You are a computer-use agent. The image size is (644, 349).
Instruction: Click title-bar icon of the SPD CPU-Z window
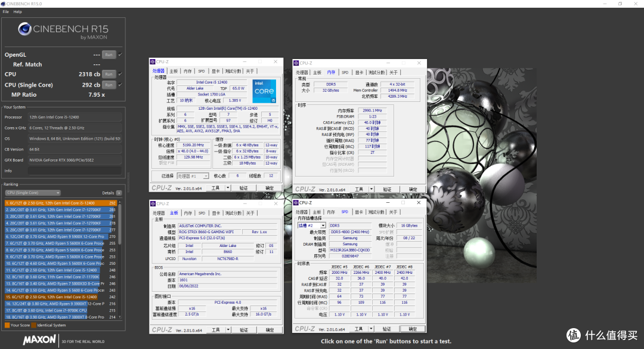(x=296, y=203)
